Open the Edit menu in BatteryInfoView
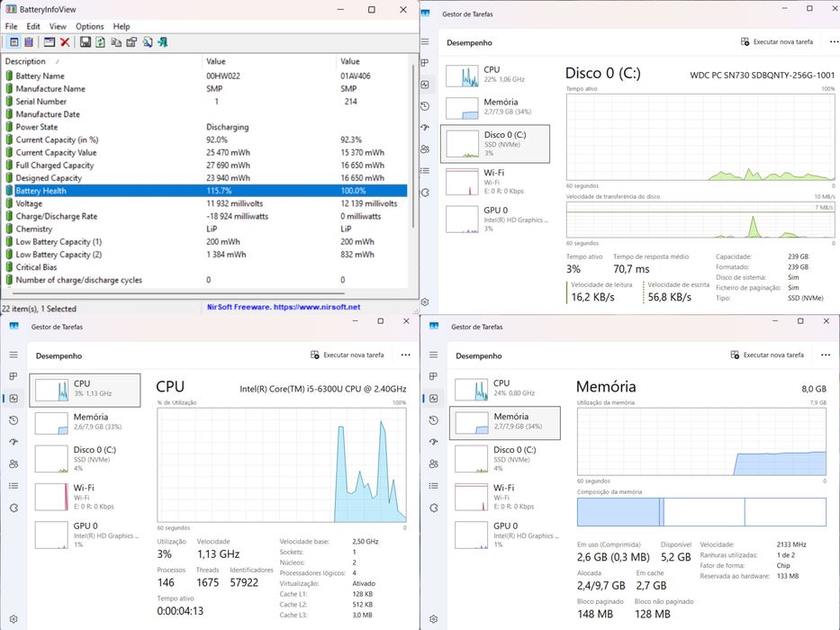 (x=33, y=26)
